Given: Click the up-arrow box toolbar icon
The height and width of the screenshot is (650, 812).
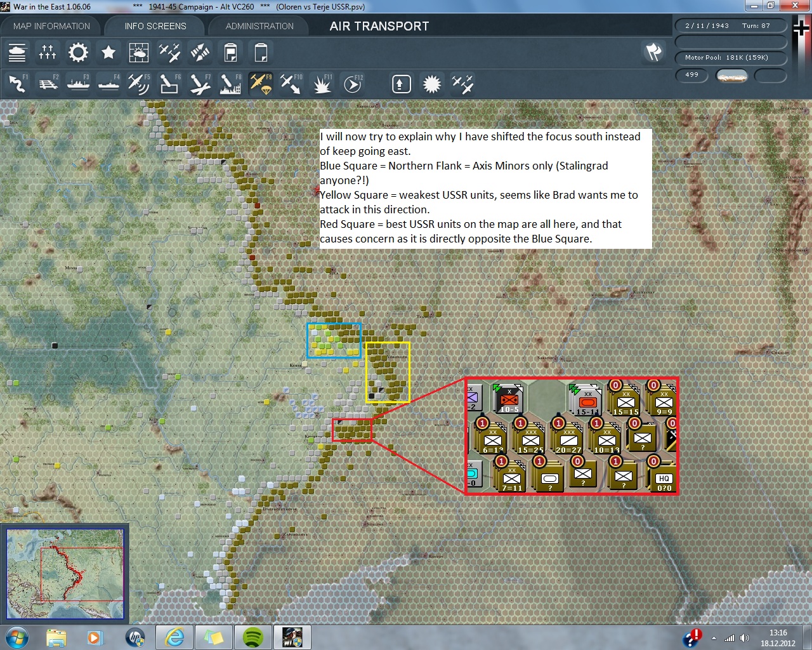Looking at the screenshot, I should coord(402,84).
